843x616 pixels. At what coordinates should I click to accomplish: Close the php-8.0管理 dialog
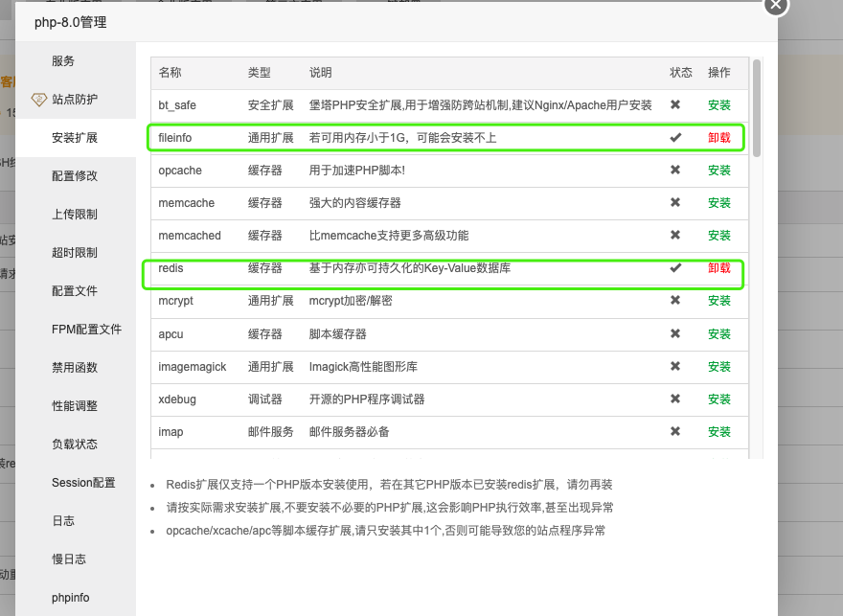click(775, 7)
